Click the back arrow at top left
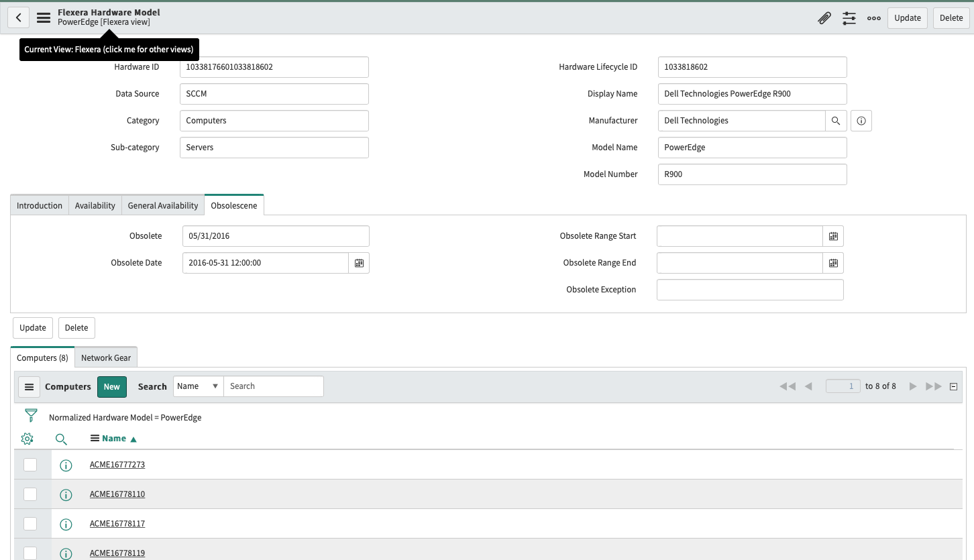974x560 pixels. point(18,17)
